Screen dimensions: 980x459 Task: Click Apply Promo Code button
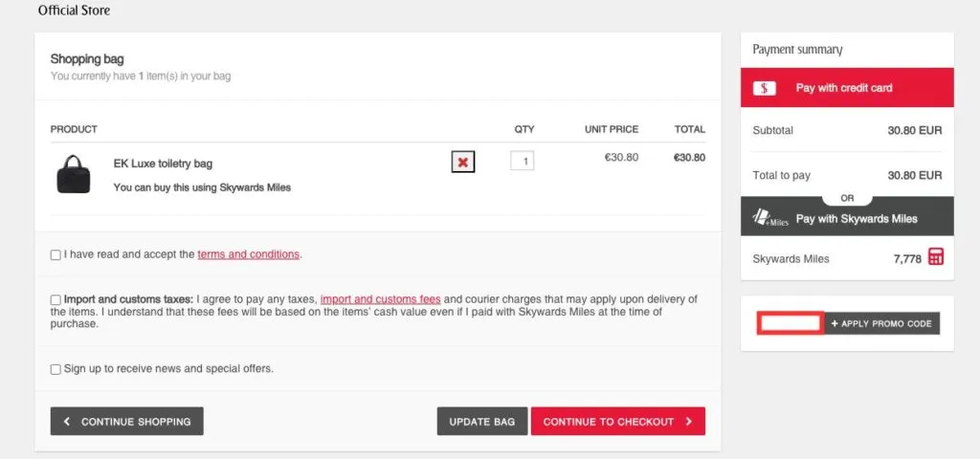882,323
